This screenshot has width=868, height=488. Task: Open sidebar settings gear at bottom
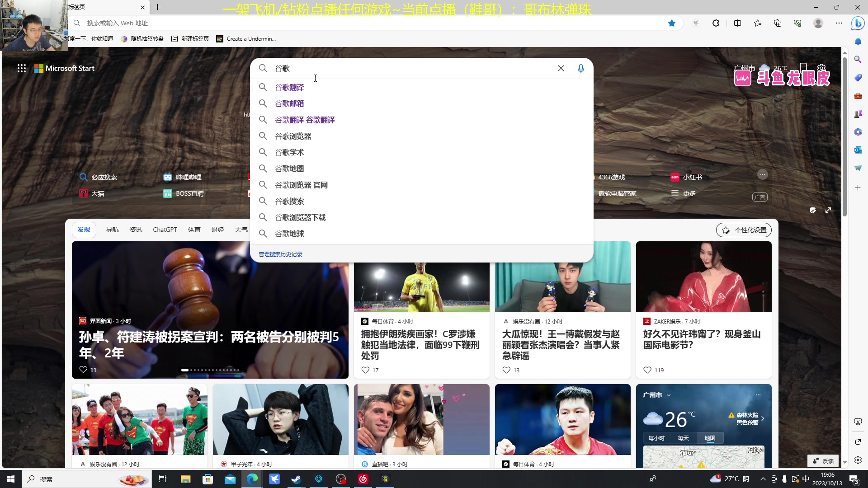[x=858, y=460]
